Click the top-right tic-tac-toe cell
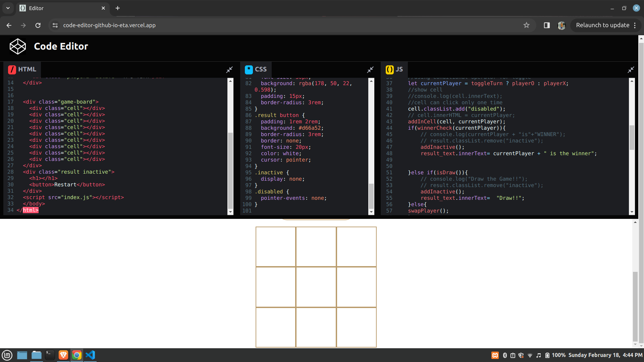The height and width of the screenshot is (362, 644). point(357,247)
